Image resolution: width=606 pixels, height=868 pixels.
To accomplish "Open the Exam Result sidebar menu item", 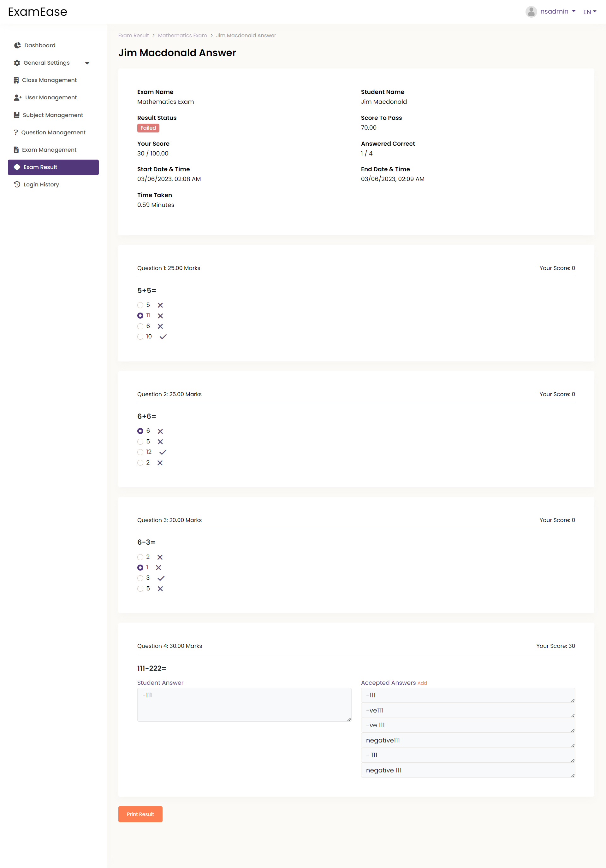I will 53,167.
